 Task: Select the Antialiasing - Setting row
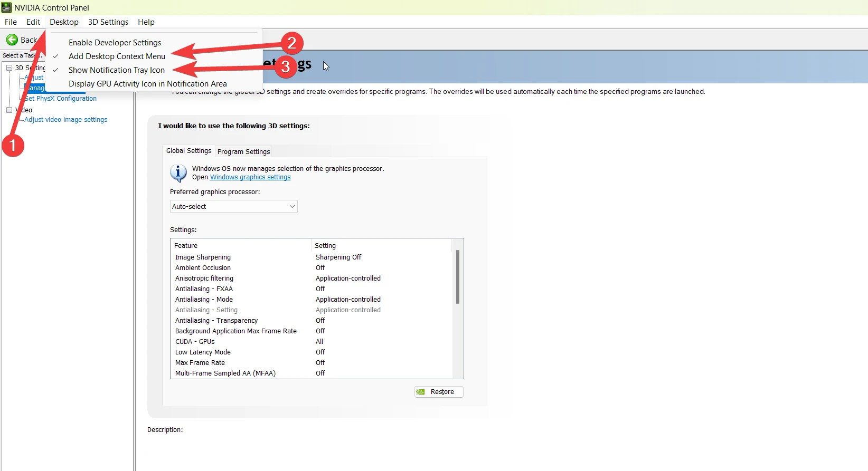click(312, 310)
